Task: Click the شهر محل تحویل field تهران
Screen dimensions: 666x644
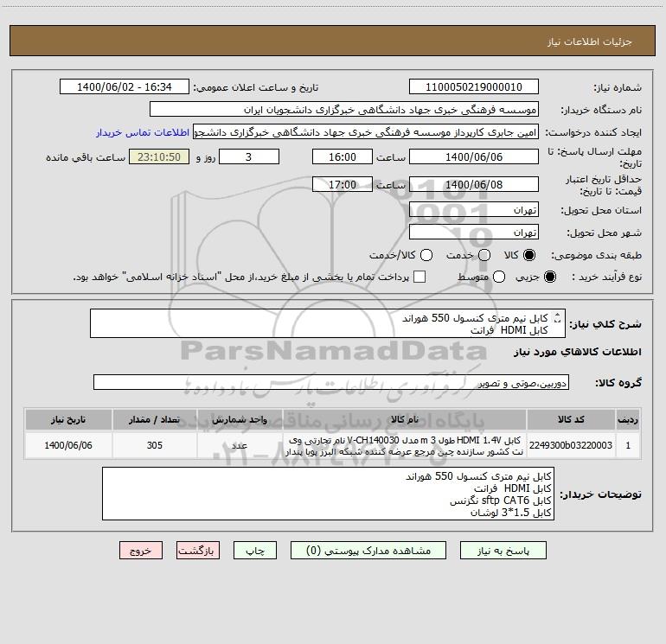Action: [x=474, y=233]
